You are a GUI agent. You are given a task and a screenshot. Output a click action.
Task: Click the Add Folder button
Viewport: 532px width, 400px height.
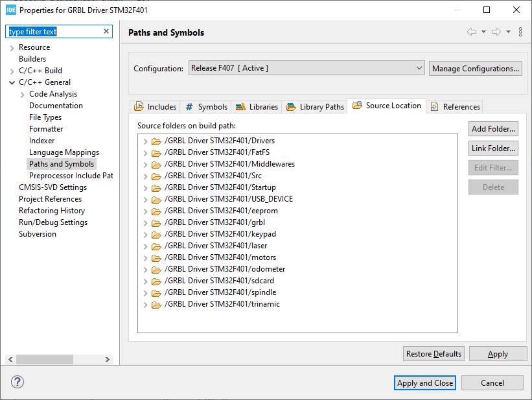coord(493,129)
